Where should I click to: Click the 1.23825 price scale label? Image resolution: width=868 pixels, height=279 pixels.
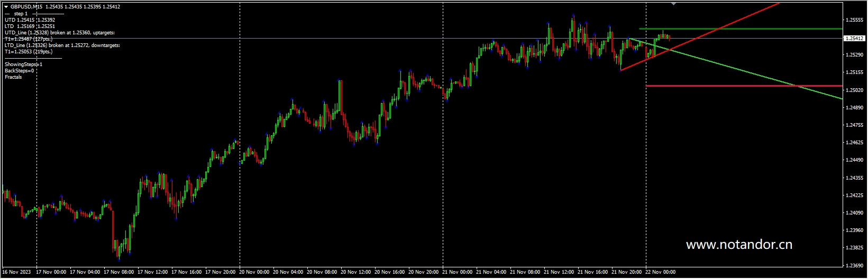pyautogui.click(x=854, y=248)
